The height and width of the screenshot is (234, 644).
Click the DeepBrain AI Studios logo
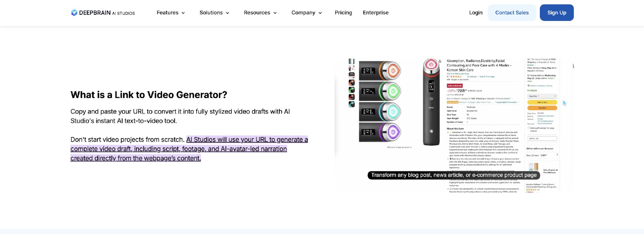[x=103, y=13]
